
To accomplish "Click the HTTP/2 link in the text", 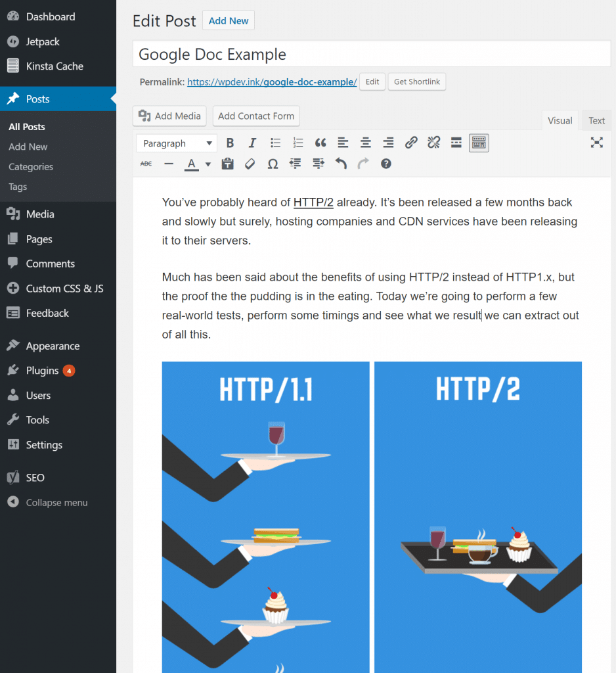I will [x=313, y=202].
